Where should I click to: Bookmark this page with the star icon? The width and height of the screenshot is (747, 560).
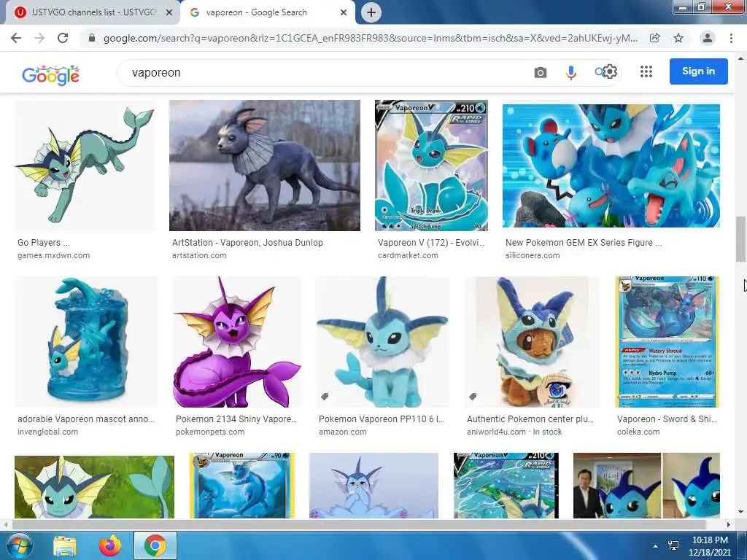tap(678, 38)
